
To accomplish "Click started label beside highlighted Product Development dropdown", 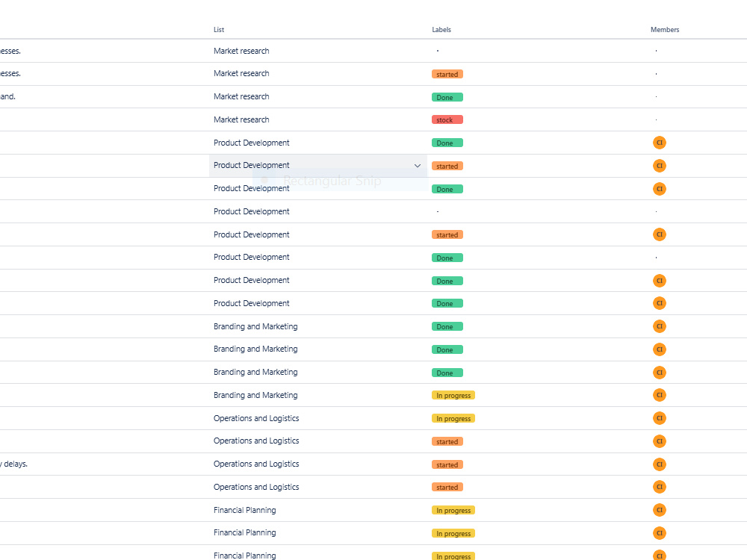I will coord(447,167).
